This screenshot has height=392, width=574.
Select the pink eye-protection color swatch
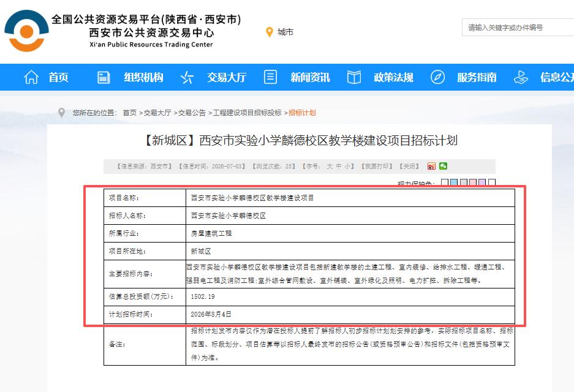(473, 182)
